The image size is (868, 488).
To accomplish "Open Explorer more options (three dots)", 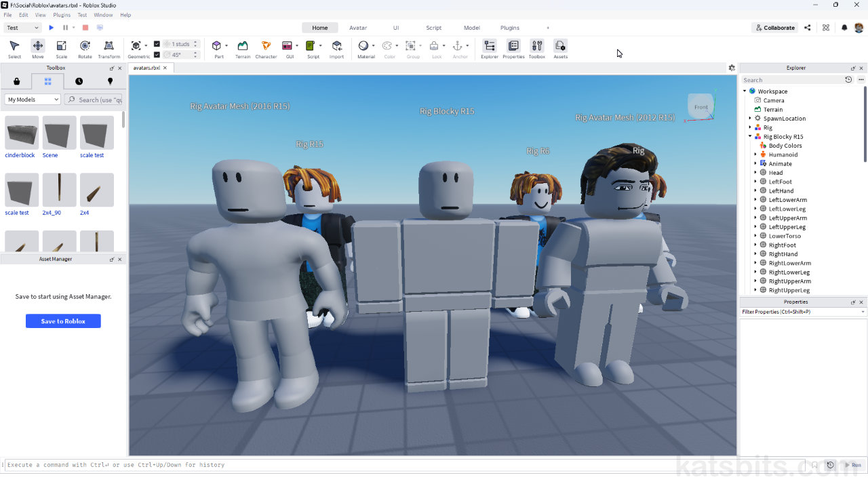I will [861, 80].
